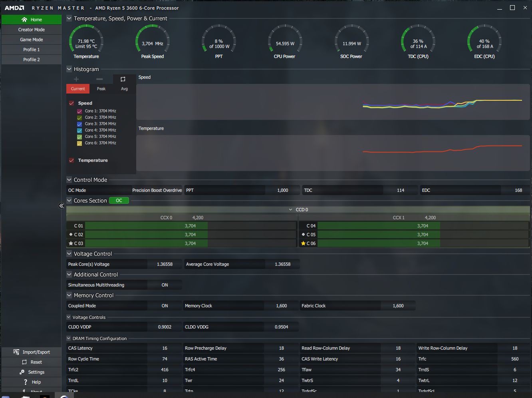Screen dimensions: 532x398
Task: Click the Help question mark icon
Action: point(26,382)
